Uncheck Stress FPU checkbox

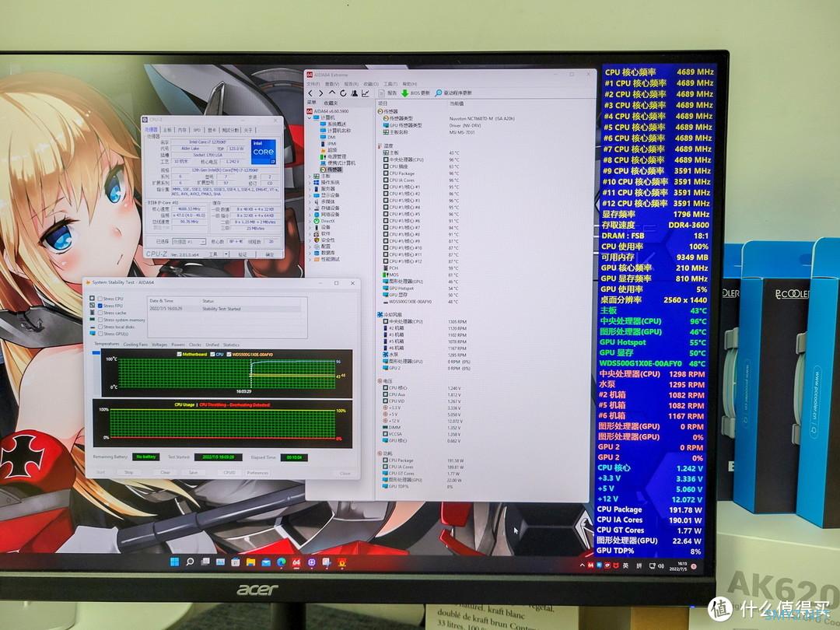coord(100,306)
